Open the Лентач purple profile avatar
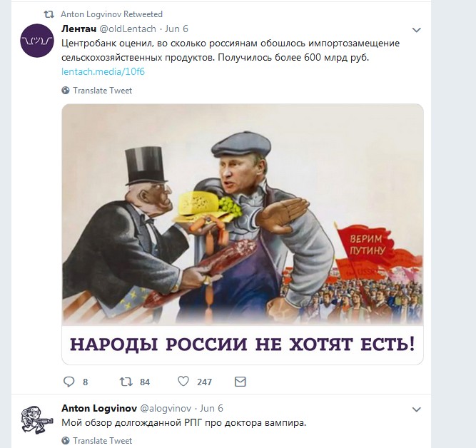476x448 pixels. tap(36, 41)
